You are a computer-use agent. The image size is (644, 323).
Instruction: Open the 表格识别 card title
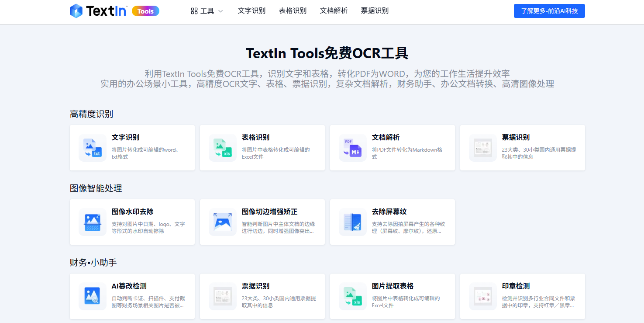point(256,137)
